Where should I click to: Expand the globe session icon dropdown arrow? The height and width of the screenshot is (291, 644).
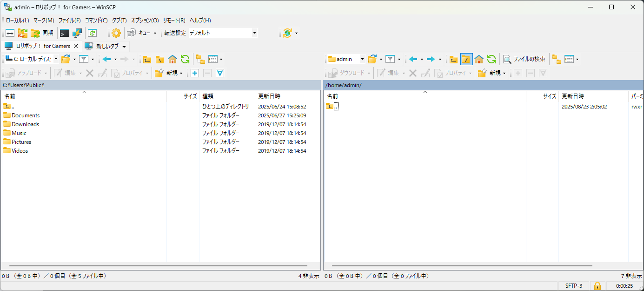(297, 33)
